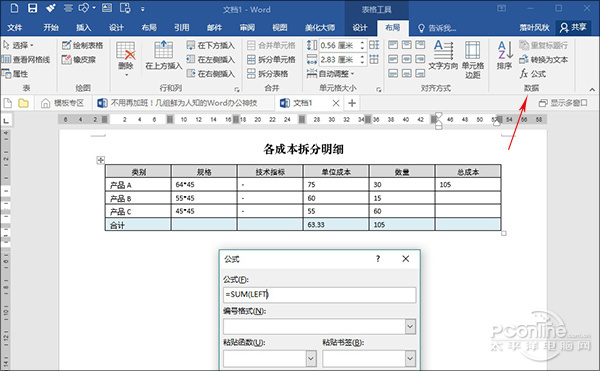Close the 公式 formula dialog
The width and height of the screenshot is (600, 371).
(x=406, y=259)
